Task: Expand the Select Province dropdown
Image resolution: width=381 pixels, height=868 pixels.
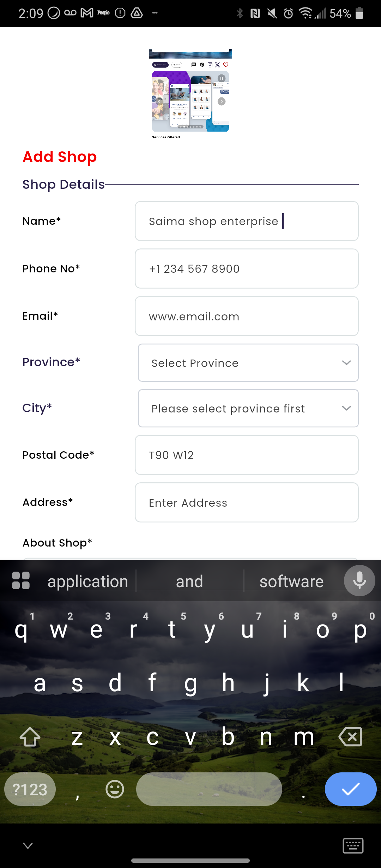Action: (x=248, y=363)
